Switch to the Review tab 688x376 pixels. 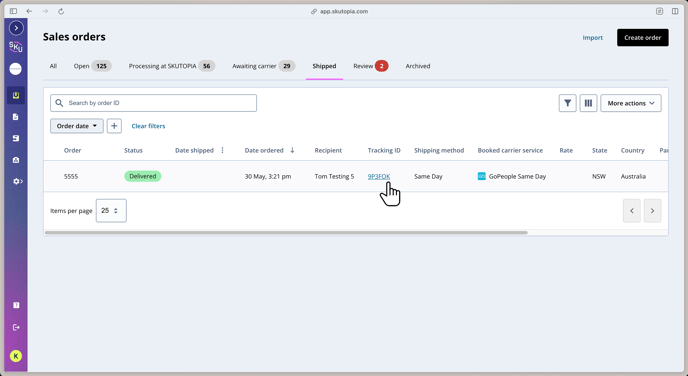coord(370,66)
